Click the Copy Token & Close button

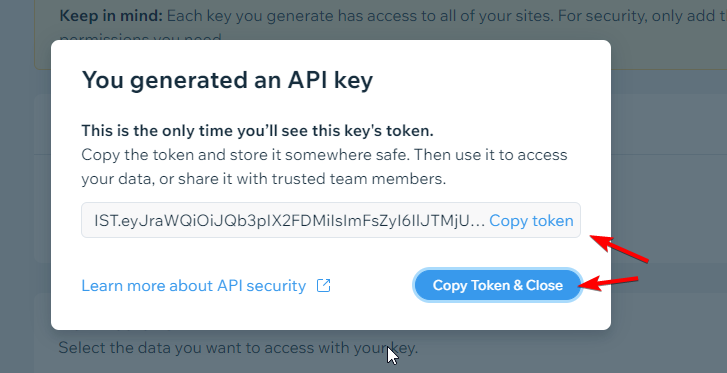(x=497, y=285)
